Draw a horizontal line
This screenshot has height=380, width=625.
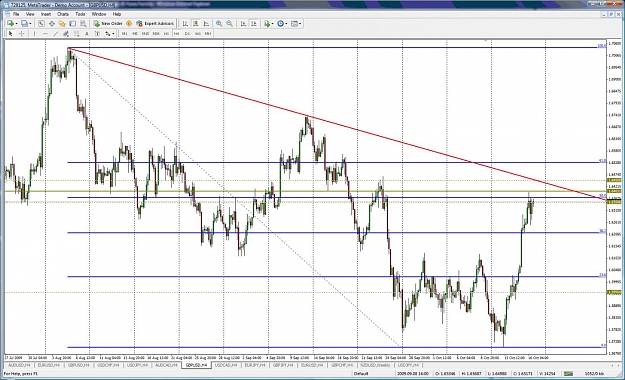pyautogui.click(x=45, y=33)
